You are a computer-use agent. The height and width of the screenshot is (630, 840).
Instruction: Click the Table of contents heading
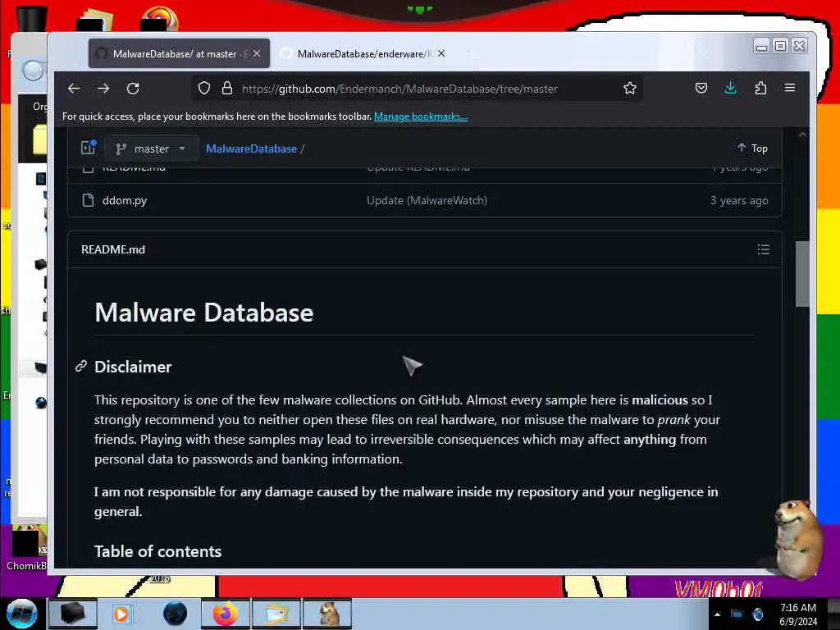click(157, 551)
